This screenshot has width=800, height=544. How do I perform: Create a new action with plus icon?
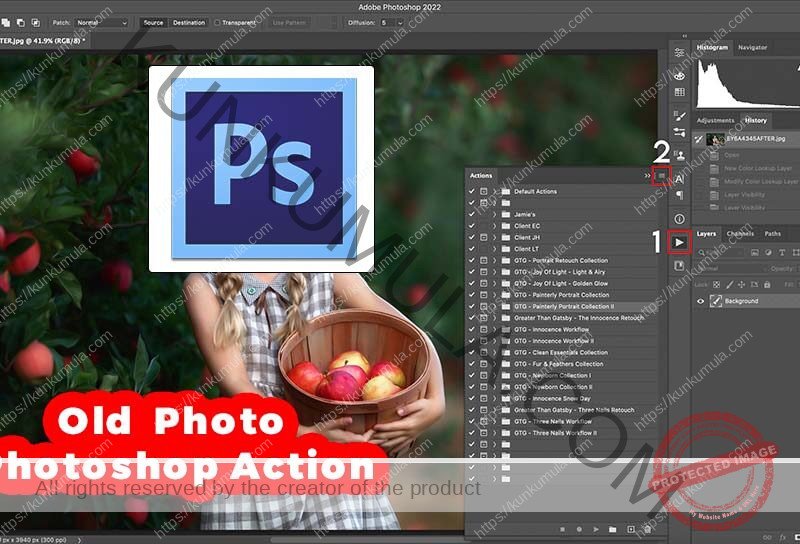pyautogui.click(x=631, y=529)
